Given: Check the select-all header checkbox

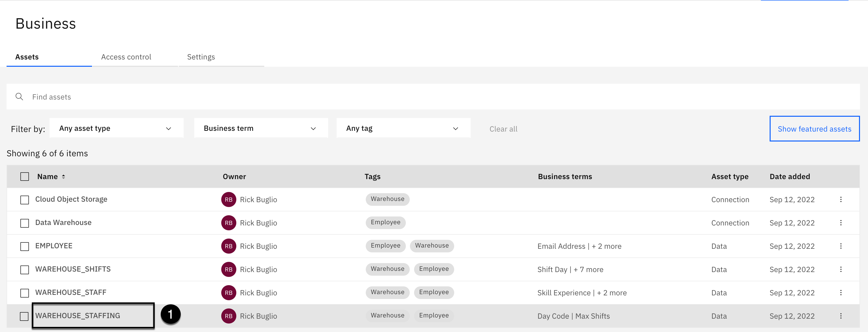Looking at the screenshot, I should pyautogui.click(x=25, y=176).
